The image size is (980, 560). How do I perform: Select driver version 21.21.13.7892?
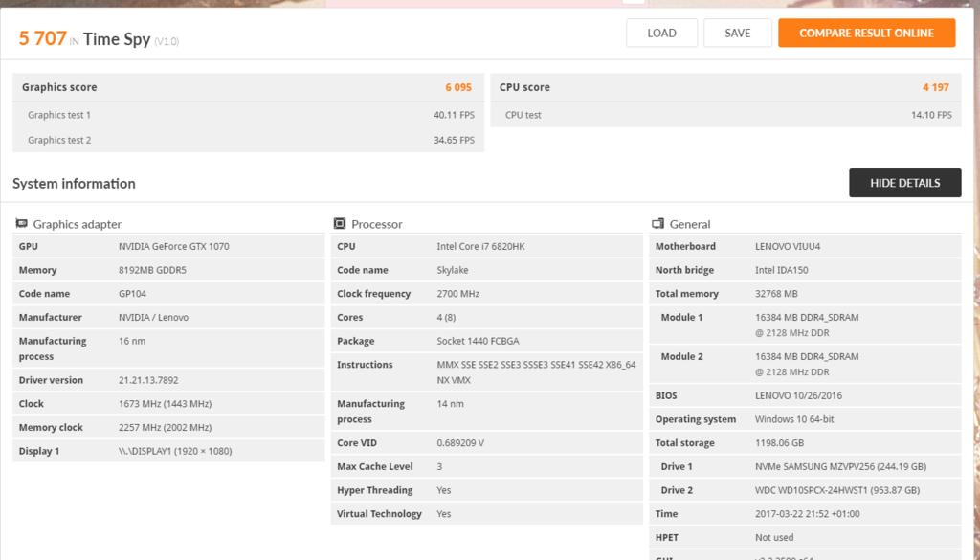tap(148, 380)
